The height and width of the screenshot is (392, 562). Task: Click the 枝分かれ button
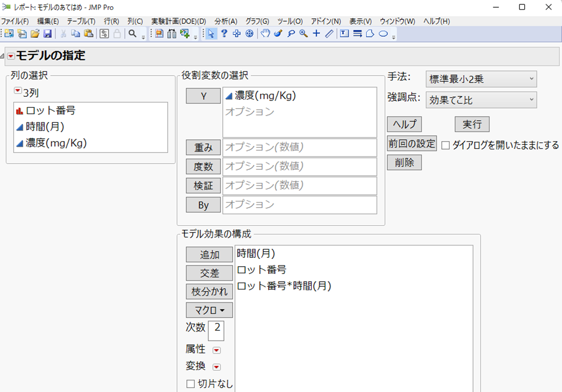pos(209,292)
